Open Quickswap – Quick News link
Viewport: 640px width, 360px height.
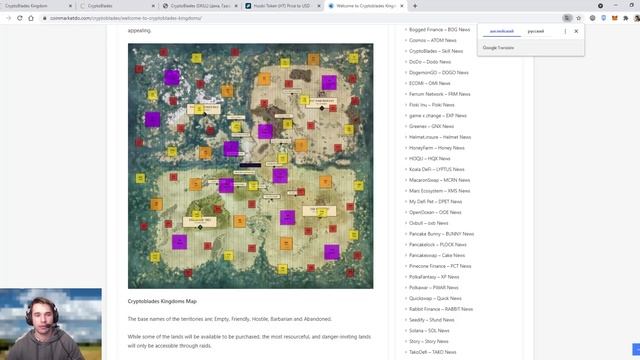[x=435, y=298]
